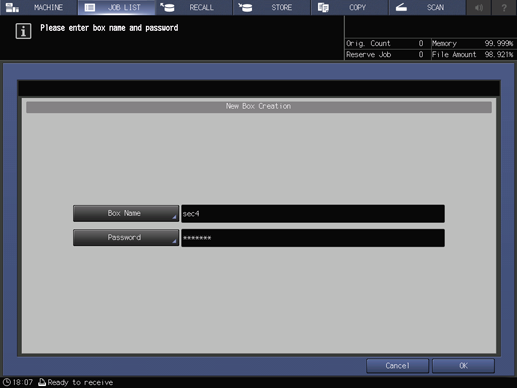This screenshot has width=517, height=388.
Task: Switch to the SCAN tab
Action: [x=427, y=7]
